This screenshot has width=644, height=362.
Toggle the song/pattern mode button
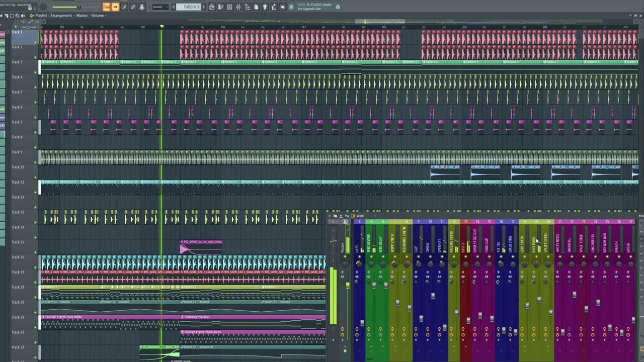click(x=106, y=7)
